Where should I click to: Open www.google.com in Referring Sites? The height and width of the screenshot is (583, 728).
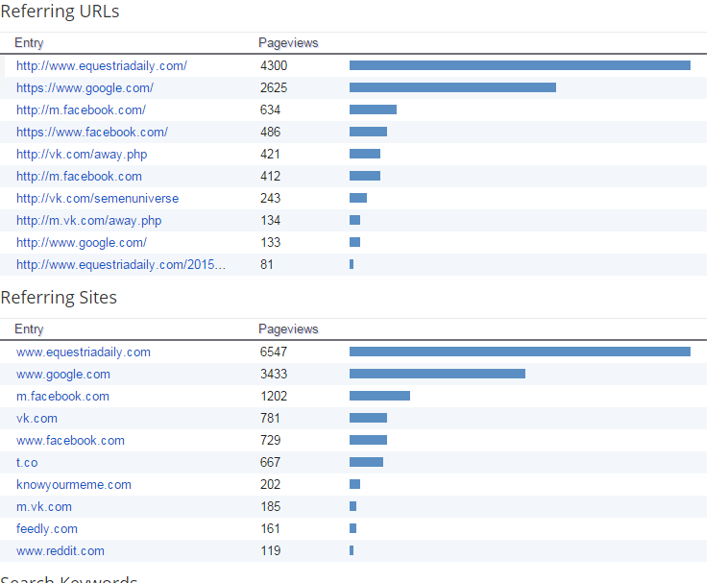[x=63, y=375]
